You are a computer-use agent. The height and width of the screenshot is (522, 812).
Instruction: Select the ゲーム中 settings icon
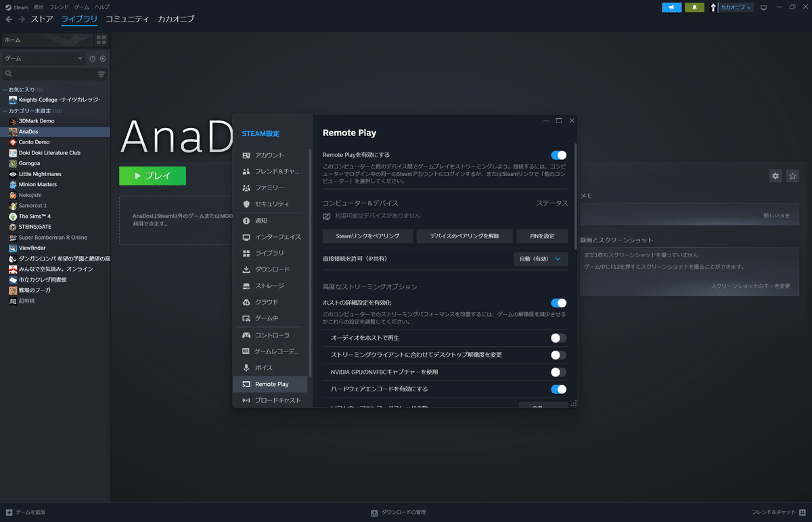pos(246,318)
